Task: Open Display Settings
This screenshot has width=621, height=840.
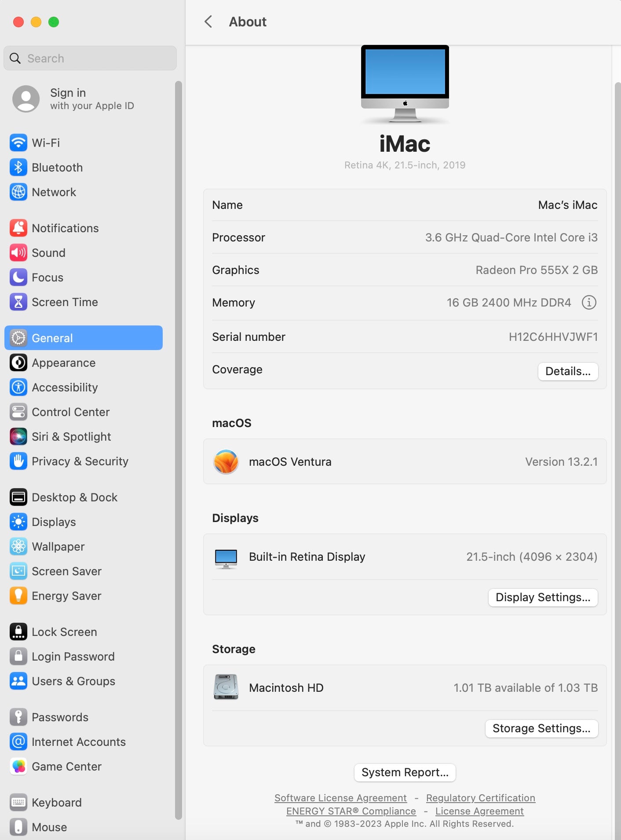Action: coord(543,597)
